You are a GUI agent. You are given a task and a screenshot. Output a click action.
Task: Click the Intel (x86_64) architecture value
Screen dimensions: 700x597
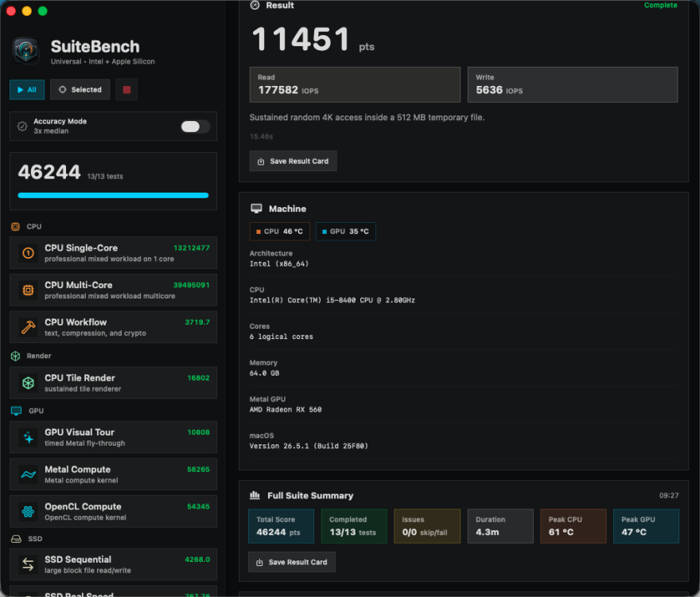click(279, 264)
